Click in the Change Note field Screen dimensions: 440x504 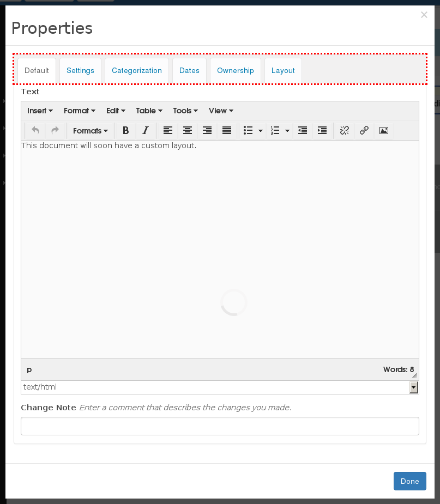220,426
